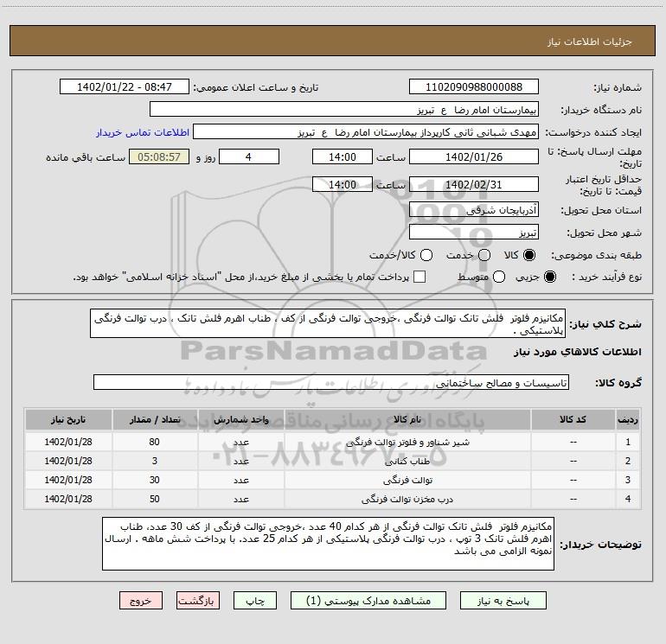Select the خدمت radio button
The width and height of the screenshot is (666, 644).
tap(484, 255)
